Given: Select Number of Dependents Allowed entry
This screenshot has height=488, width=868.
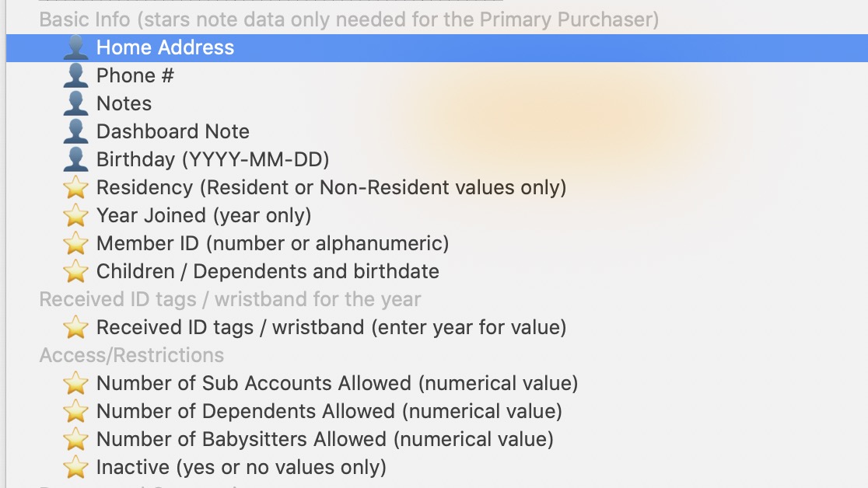Looking at the screenshot, I should (329, 411).
